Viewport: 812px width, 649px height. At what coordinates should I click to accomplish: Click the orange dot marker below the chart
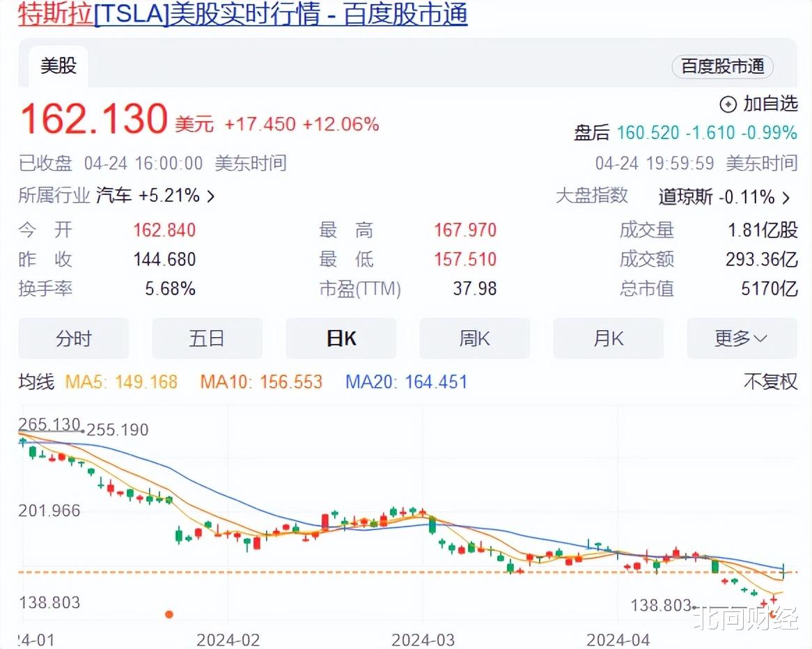click(x=169, y=614)
